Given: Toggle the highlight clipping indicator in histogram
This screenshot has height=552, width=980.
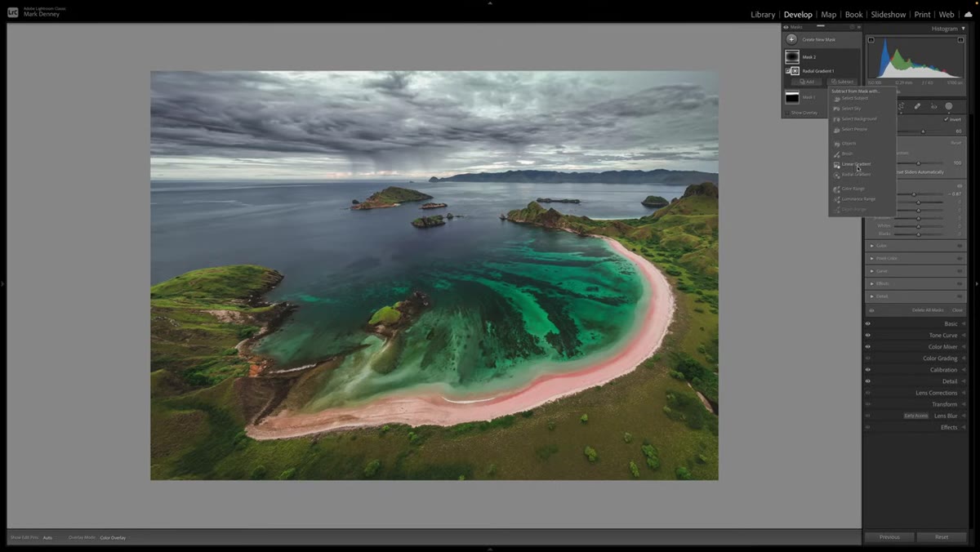Looking at the screenshot, I should tap(961, 40).
